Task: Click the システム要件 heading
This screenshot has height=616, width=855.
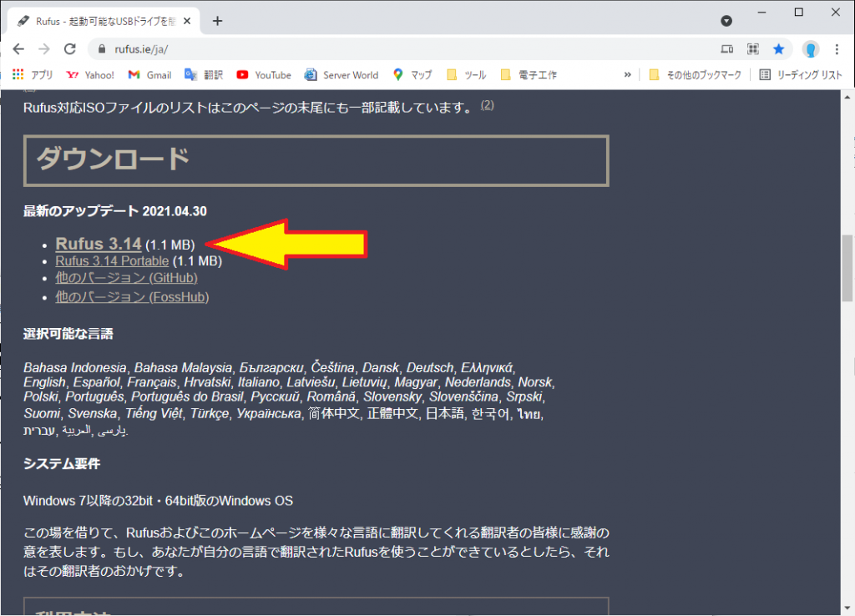Action: [62, 464]
